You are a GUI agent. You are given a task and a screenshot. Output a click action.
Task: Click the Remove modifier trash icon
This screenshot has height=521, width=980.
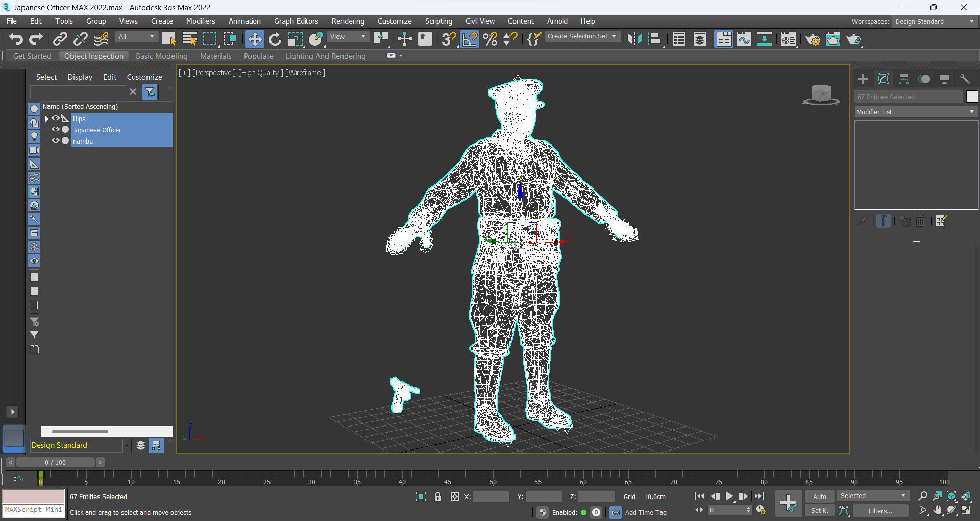point(920,221)
